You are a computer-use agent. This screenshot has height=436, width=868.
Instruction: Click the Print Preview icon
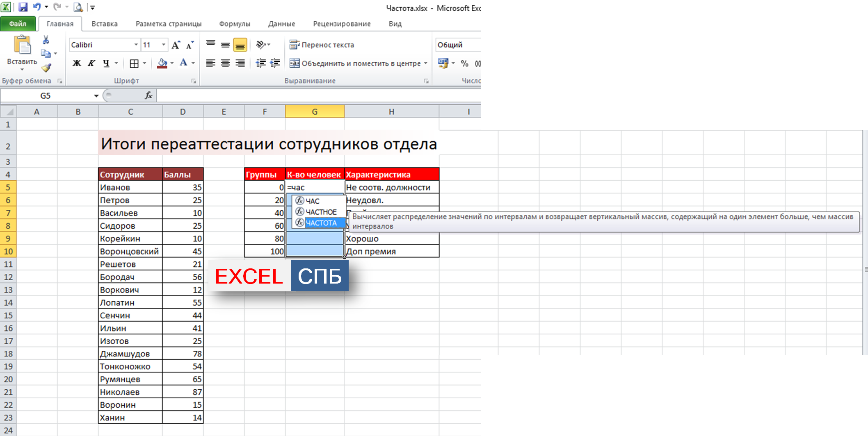[x=78, y=7]
